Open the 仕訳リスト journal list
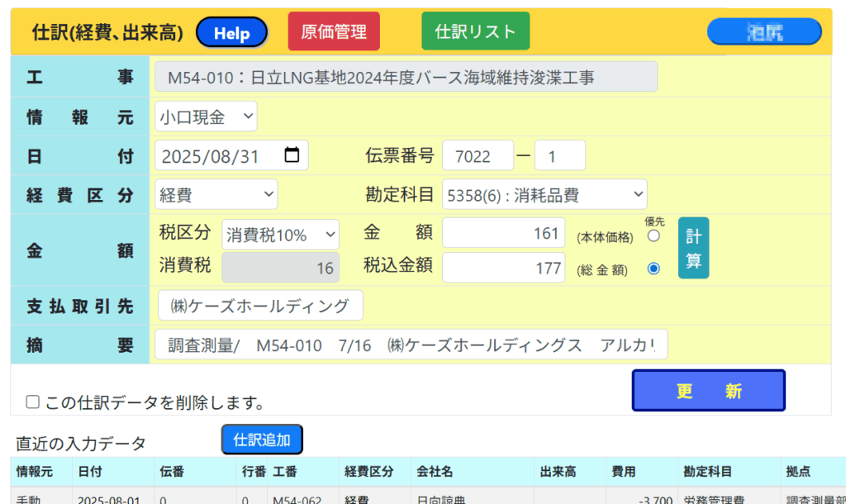 [x=475, y=32]
